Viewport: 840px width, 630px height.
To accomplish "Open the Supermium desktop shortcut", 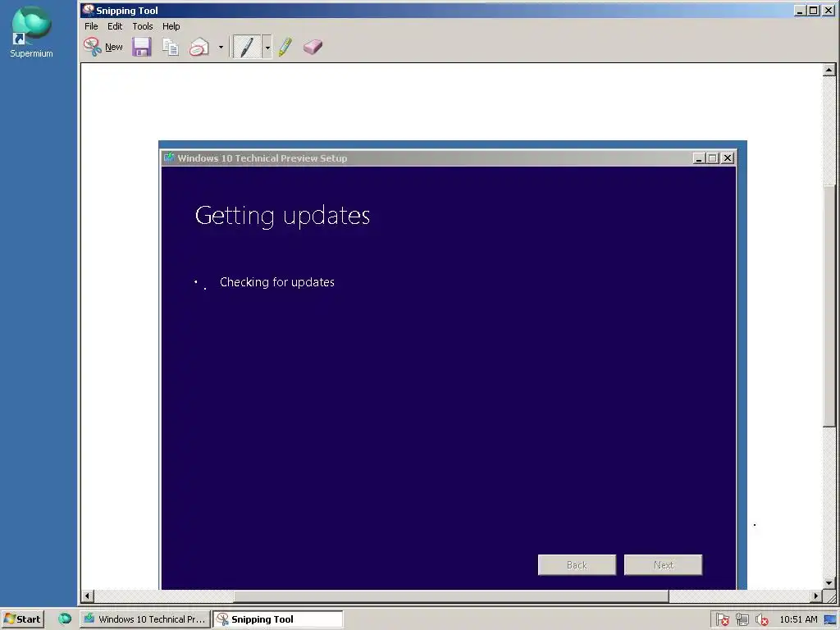I will (31, 32).
